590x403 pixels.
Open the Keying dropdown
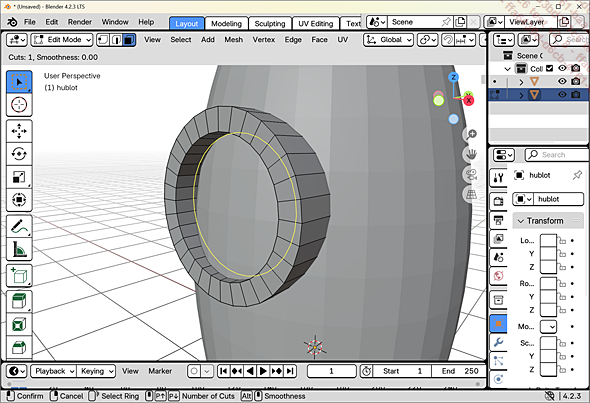pyautogui.click(x=96, y=371)
